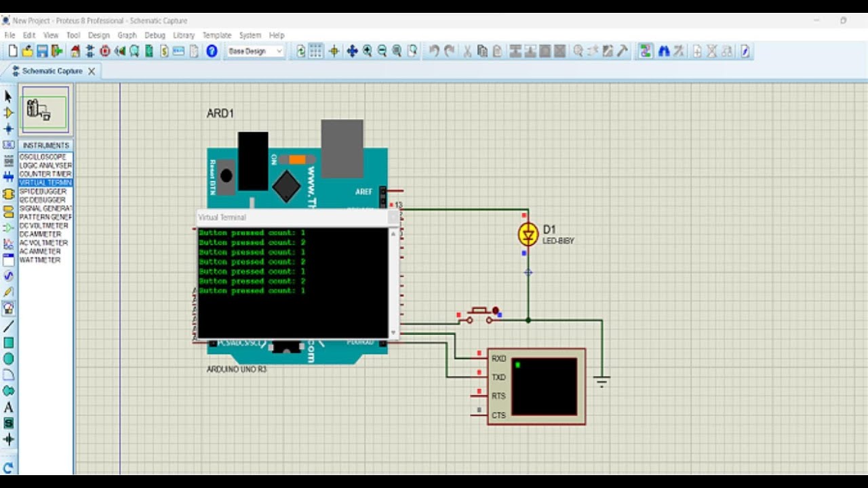
Task: Open the Template menu
Action: point(217,35)
